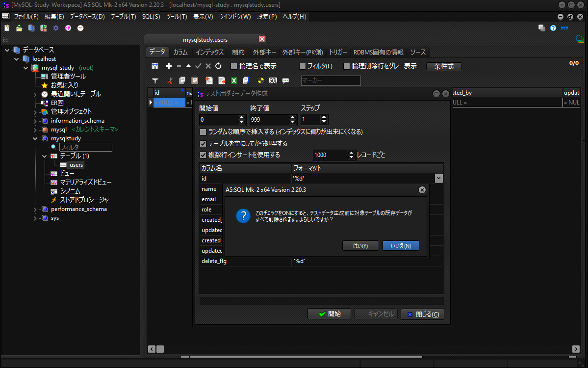The image size is (588, 368).
Task: Click the 条件式 button
Action: [444, 66]
